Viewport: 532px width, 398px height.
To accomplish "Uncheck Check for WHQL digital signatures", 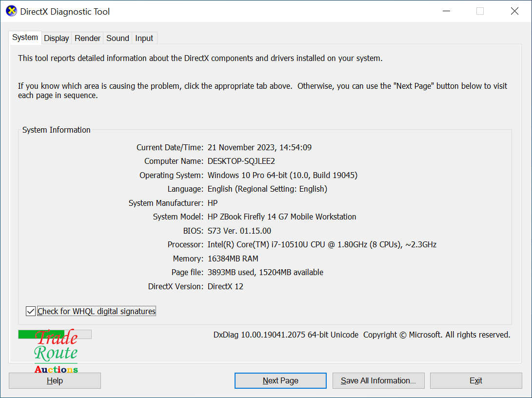I will click(31, 311).
